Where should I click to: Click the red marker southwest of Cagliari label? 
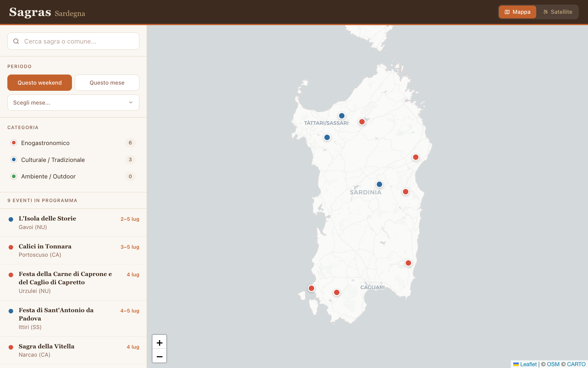[x=337, y=292]
